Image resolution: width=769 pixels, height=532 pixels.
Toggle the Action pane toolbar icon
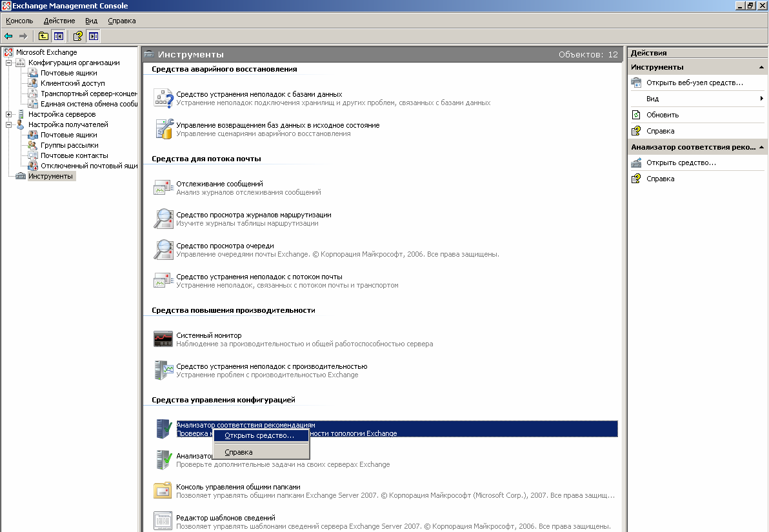(93, 36)
